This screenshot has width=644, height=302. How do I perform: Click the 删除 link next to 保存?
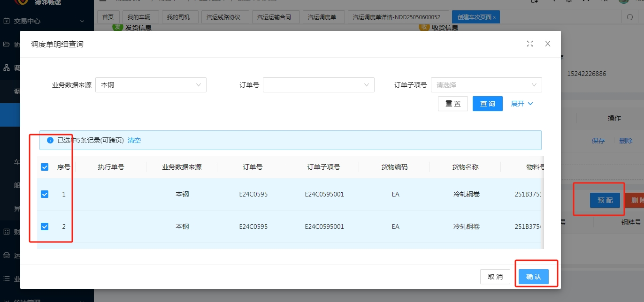tap(626, 141)
